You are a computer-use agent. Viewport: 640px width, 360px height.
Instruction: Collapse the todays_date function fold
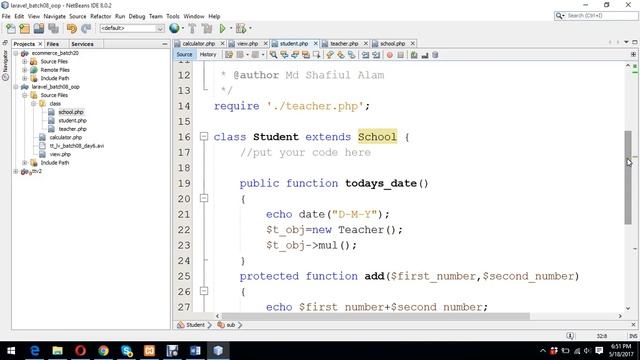click(x=204, y=198)
